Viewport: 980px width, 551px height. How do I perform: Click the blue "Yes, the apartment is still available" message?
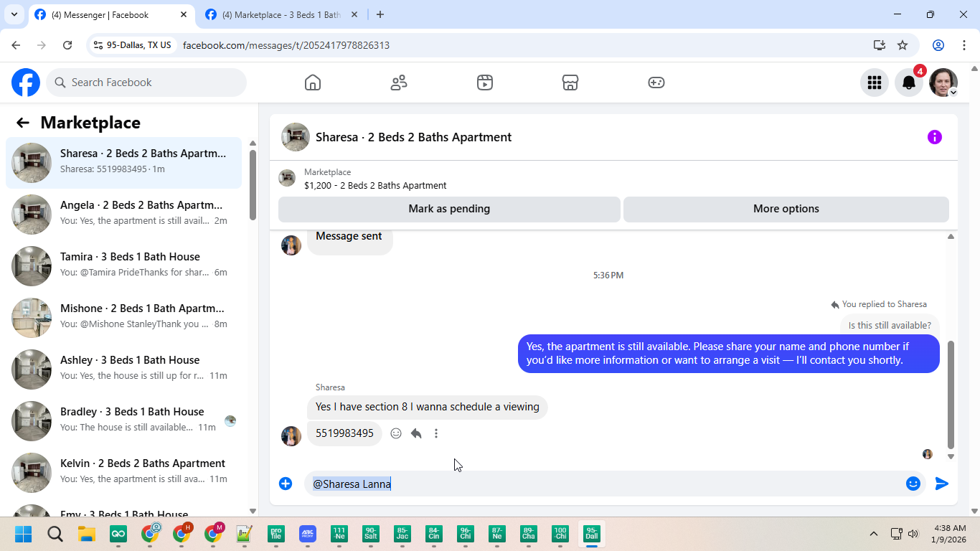729,354
